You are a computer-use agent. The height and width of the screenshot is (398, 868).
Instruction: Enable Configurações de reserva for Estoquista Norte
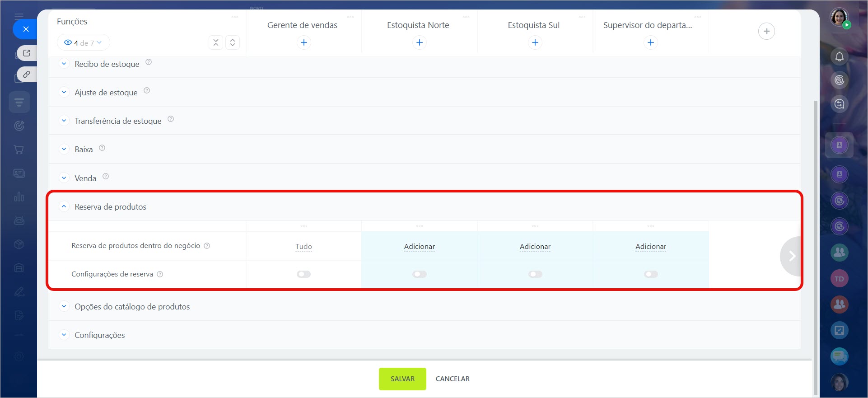419,274
